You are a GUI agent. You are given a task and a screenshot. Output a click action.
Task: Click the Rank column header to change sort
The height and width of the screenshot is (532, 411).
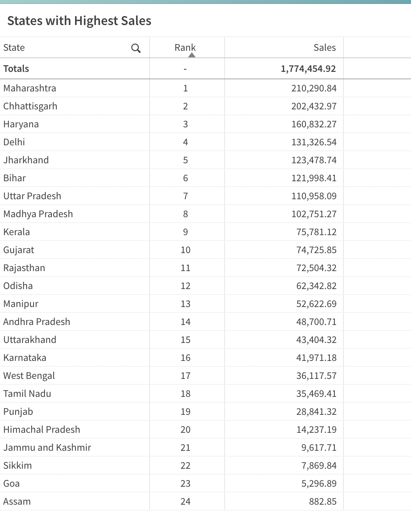[x=185, y=47]
